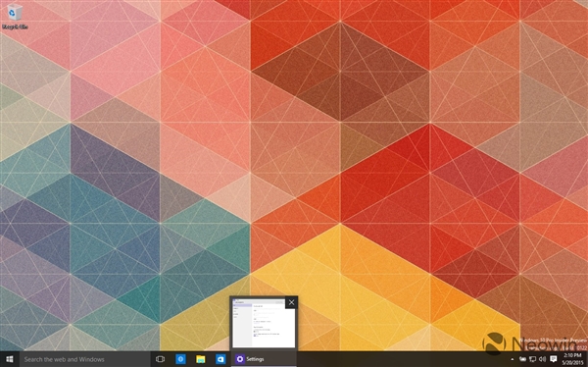Open the network icon in the tray
This screenshot has height=367, width=588.
point(532,359)
